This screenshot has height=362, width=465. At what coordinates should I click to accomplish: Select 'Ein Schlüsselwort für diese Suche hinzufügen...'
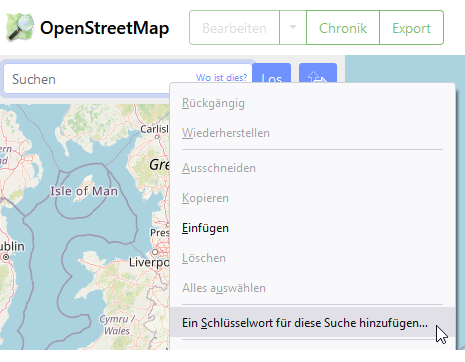[312, 323]
